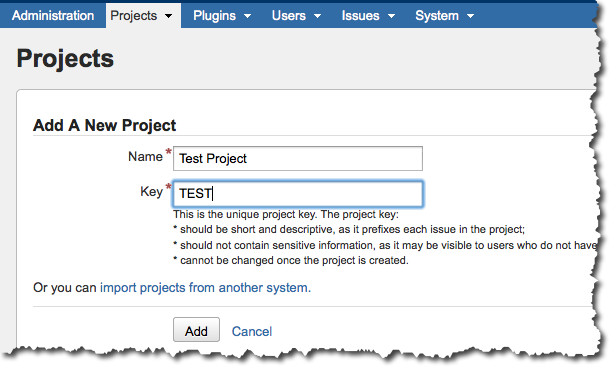The image size is (611, 368).
Task: Expand the Plugins dropdown arrow
Action: (x=247, y=16)
